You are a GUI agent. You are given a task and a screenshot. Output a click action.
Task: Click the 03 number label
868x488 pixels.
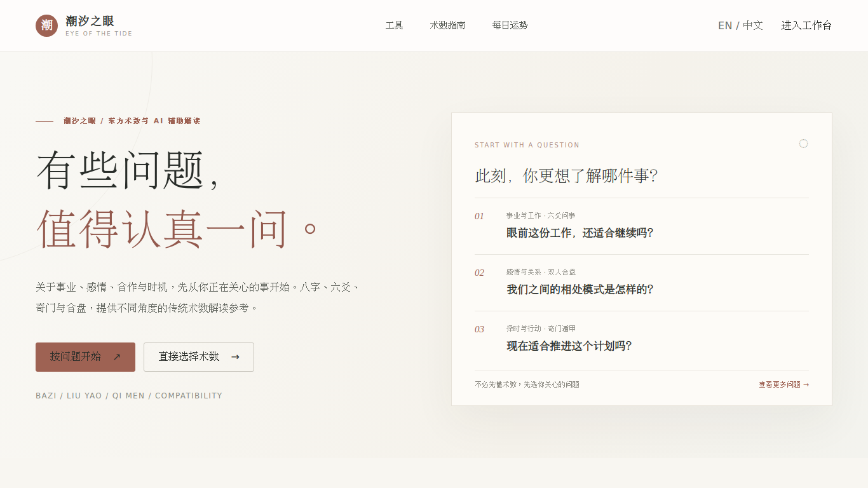tap(479, 329)
